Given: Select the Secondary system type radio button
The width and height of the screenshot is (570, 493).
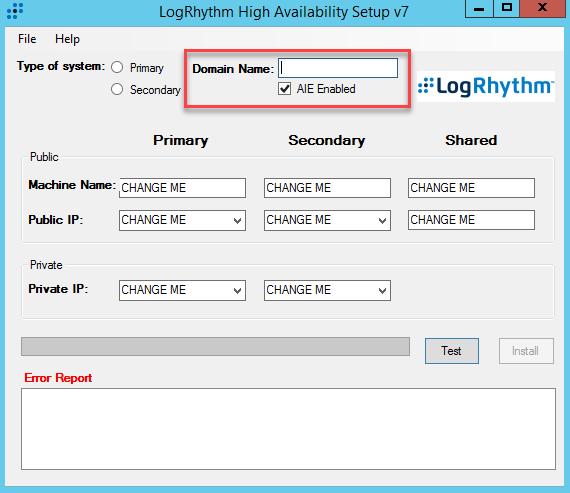Looking at the screenshot, I should click(117, 89).
